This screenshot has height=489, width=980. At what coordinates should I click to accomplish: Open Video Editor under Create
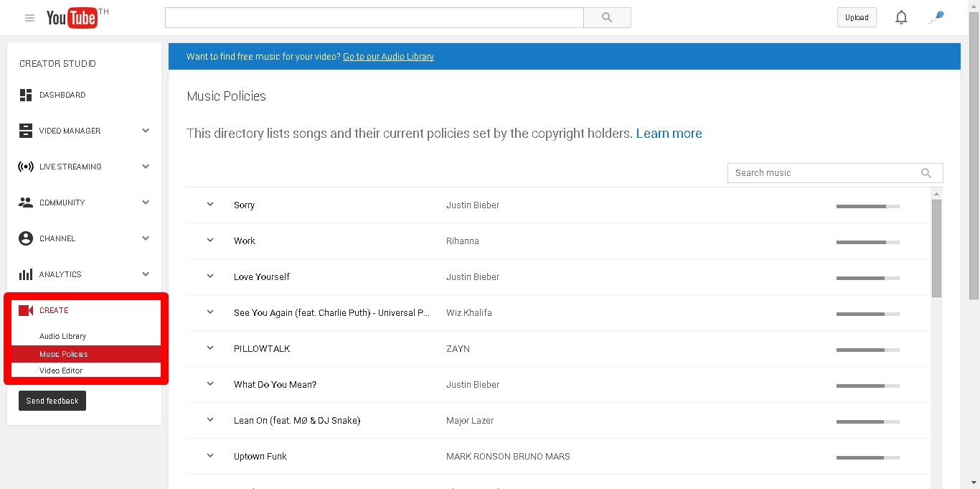(61, 371)
